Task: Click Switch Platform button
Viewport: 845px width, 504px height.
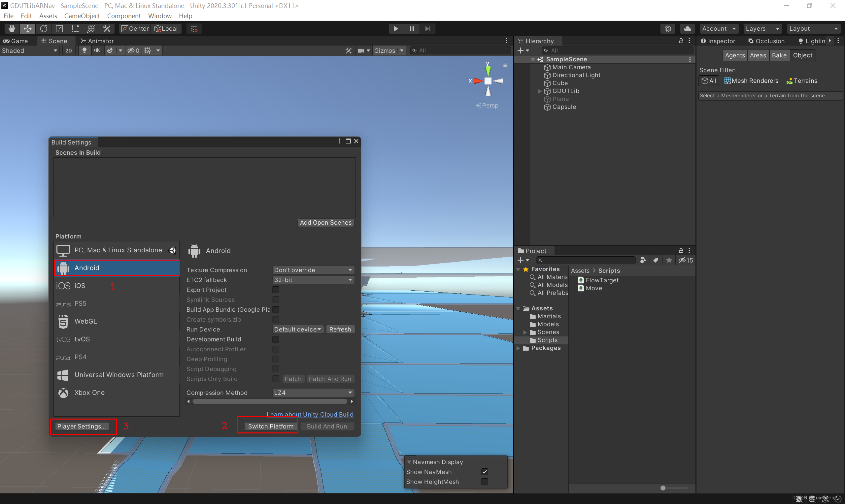Action: point(270,426)
